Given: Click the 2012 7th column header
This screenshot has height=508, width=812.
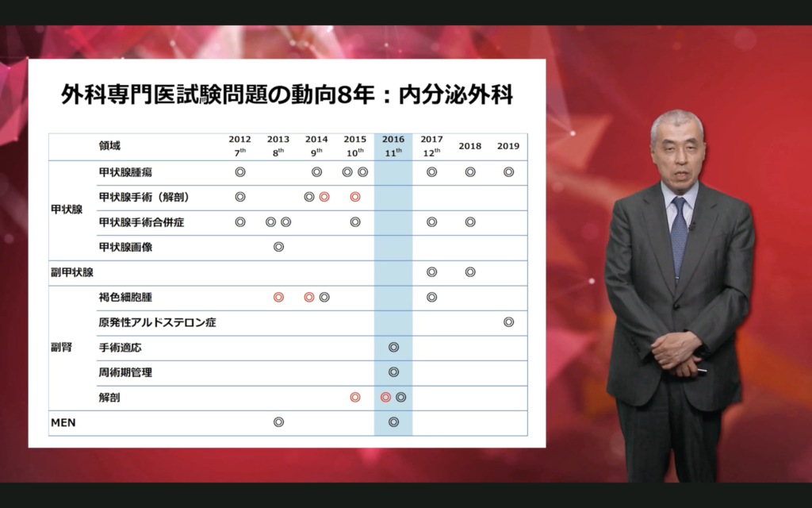Looking at the screenshot, I should coord(239,146).
